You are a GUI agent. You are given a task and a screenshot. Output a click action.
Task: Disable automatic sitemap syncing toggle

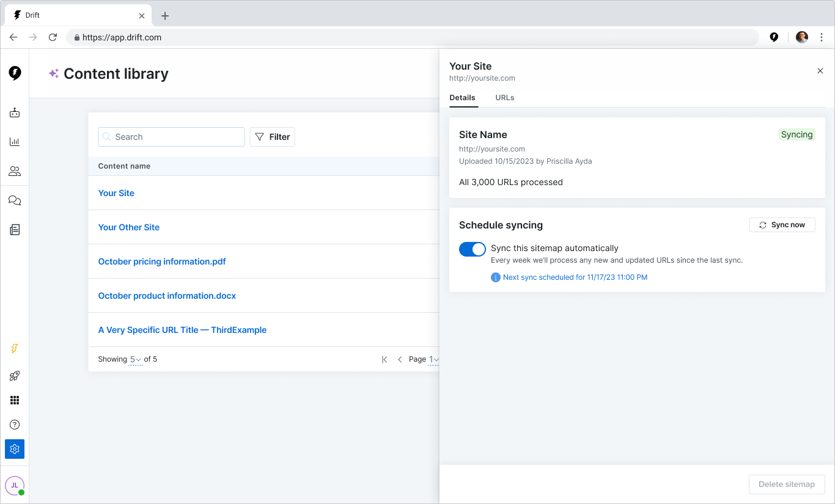click(472, 249)
